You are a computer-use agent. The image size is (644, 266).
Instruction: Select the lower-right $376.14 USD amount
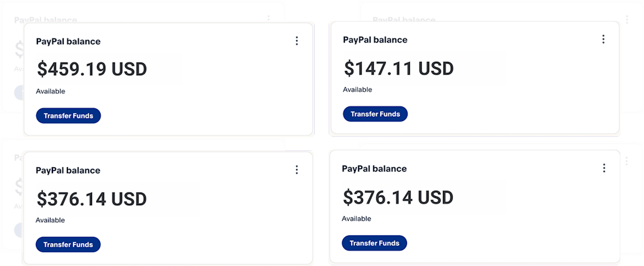pos(398,197)
